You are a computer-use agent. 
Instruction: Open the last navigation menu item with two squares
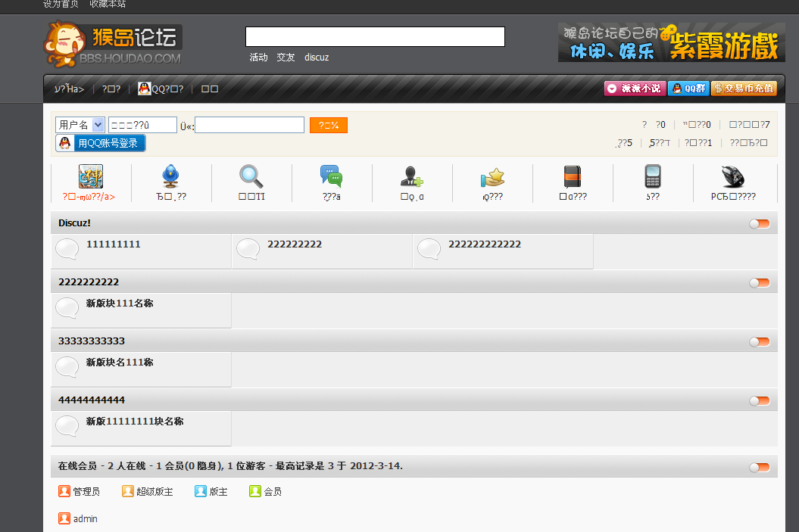point(210,89)
